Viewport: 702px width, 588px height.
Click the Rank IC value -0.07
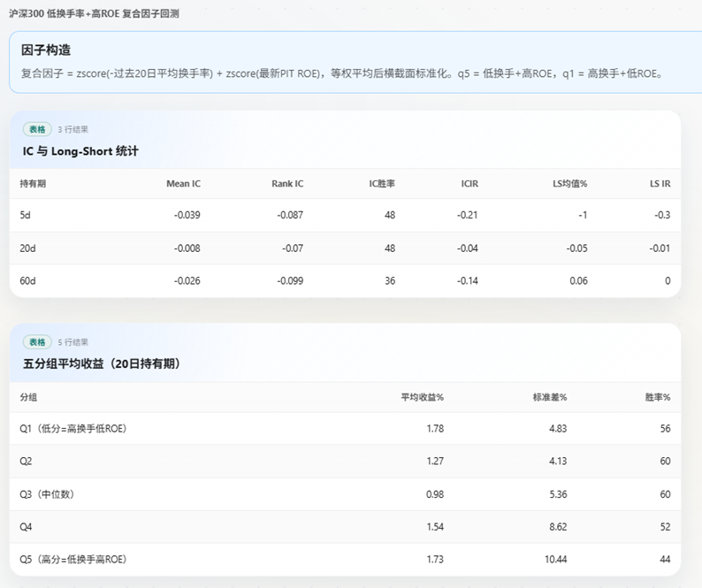click(x=293, y=248)
